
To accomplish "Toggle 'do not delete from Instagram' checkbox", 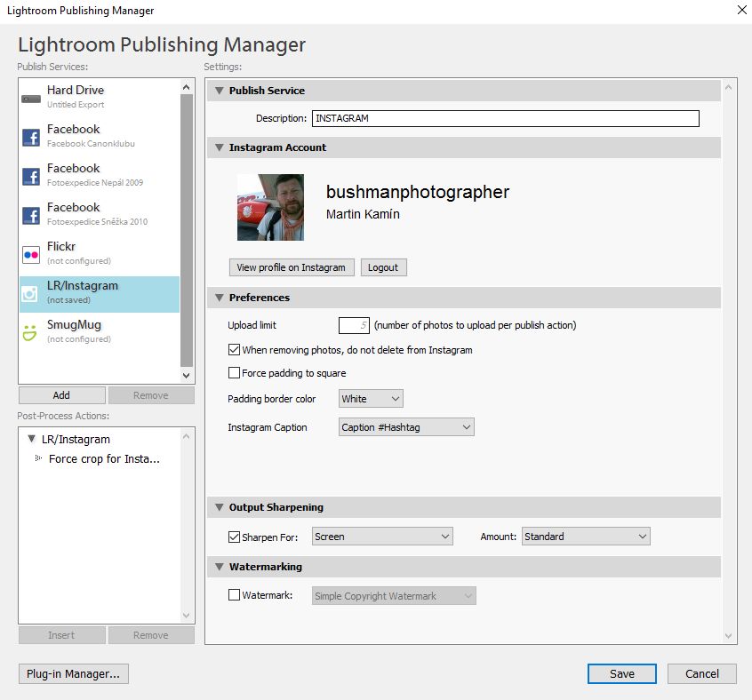I will 234,350.
